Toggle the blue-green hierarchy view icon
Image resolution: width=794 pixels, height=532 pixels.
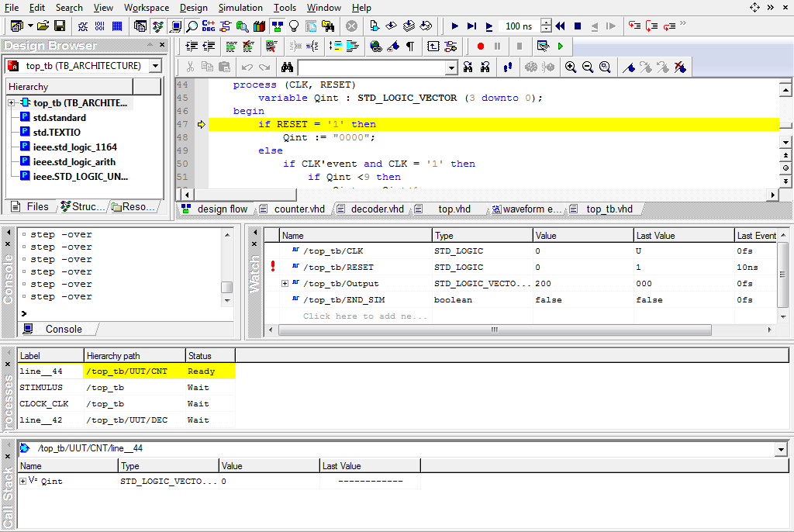(x=277, y=26)
